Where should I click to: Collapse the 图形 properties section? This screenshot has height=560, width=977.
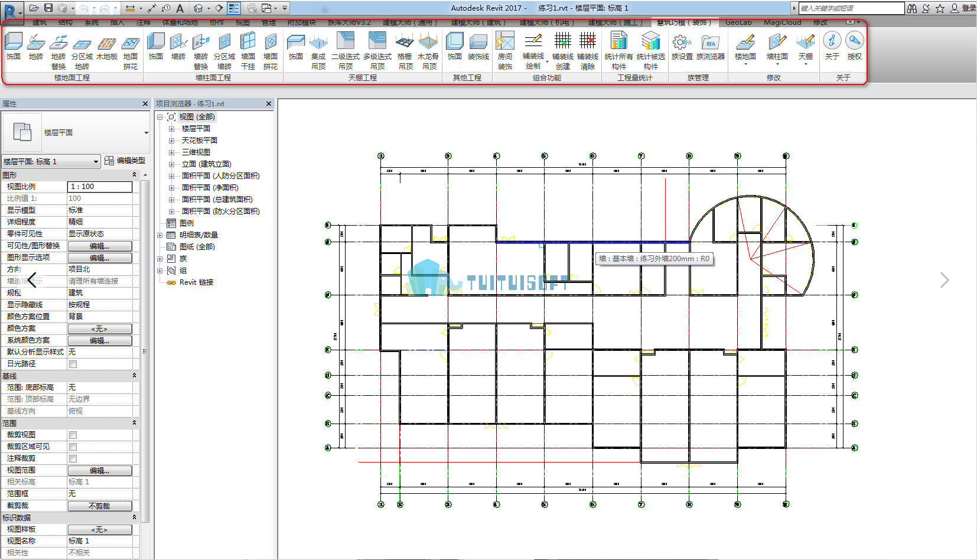[134, 175]
